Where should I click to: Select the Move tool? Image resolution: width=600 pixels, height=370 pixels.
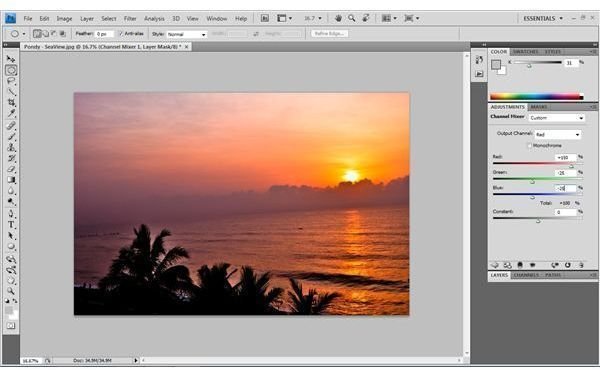(11, 59)
